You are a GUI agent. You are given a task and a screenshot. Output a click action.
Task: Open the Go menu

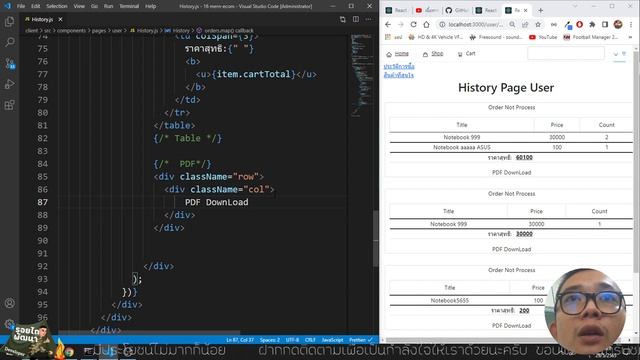(94, 6)
